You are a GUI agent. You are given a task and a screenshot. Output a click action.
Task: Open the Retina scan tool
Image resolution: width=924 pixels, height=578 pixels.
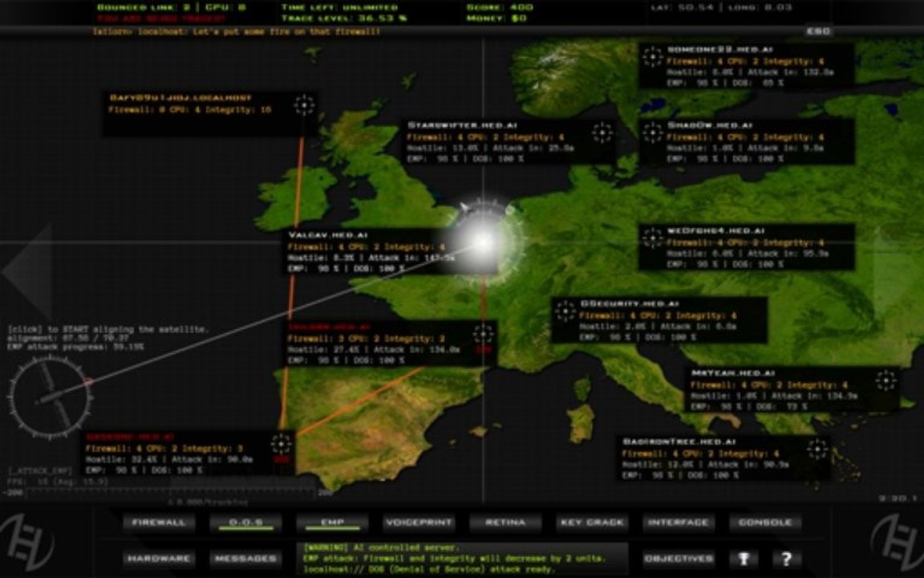[x=505, y=523]
